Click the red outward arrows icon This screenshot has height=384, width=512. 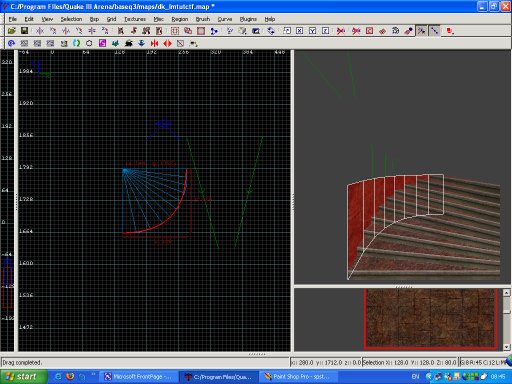pyautogui.click(x=167, y=43)
